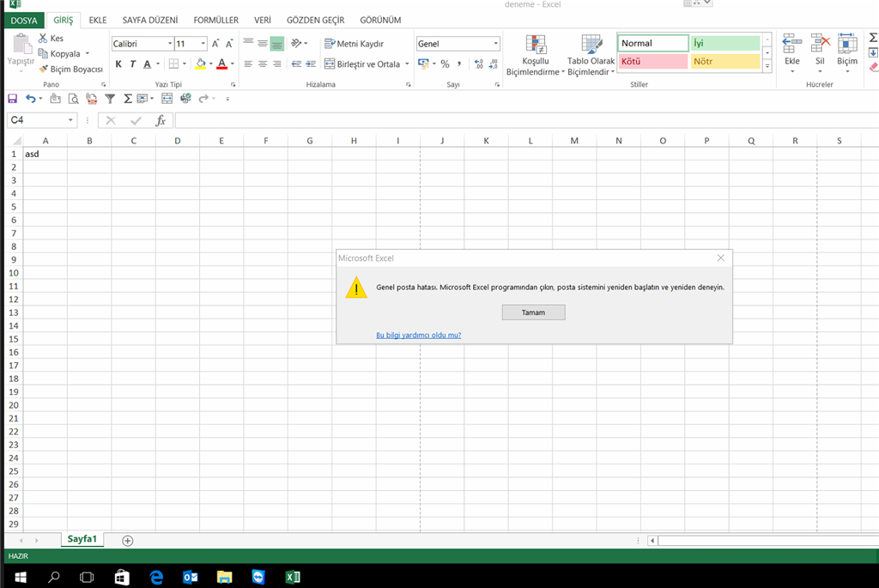The height and width of the screenshot is (588, 879).
Task: Expand the borders dropdown arrow
Action: [x=185, y=64]
